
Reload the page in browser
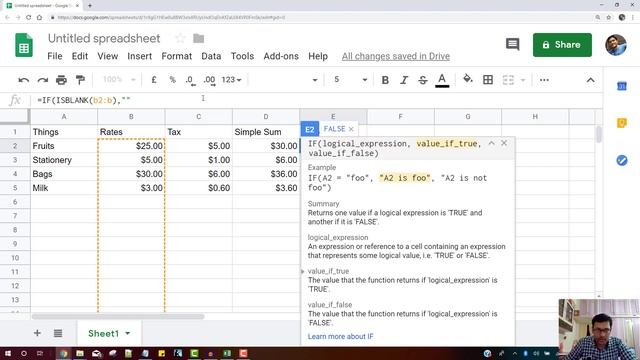tap(29, 18)
